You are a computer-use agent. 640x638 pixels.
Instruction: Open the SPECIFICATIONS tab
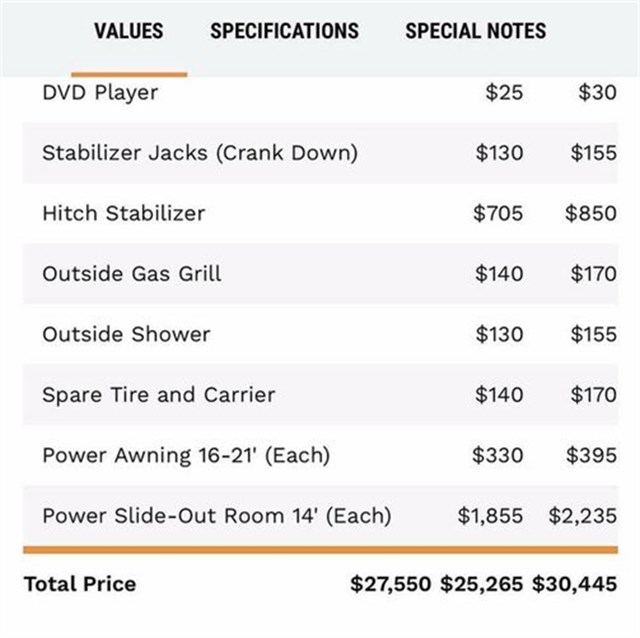pos(284,31)
